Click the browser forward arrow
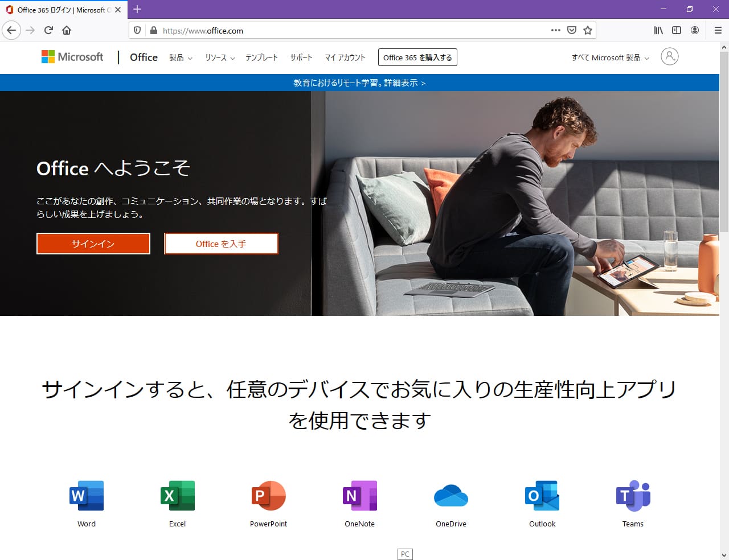This screenshot has width=729, height=560. (x=30, y=30)
